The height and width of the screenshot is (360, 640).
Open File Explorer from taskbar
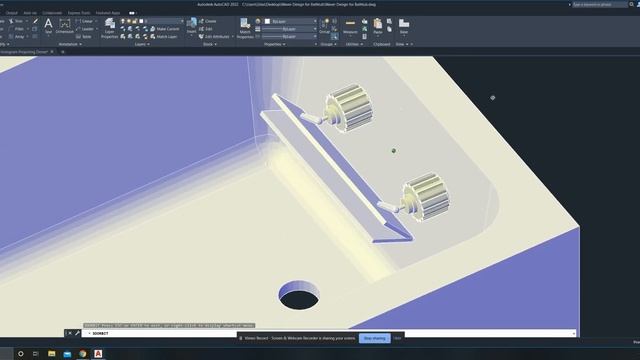[51, 353]
